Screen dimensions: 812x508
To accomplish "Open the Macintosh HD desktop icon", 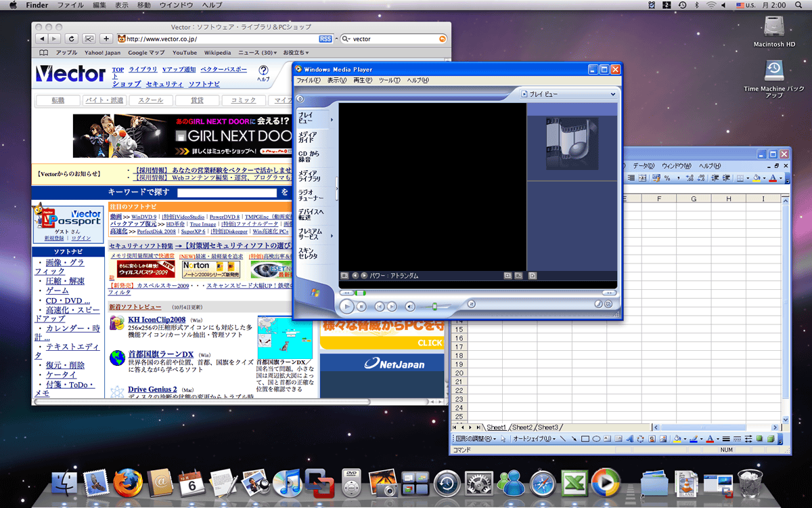I will tap(774, 30).
